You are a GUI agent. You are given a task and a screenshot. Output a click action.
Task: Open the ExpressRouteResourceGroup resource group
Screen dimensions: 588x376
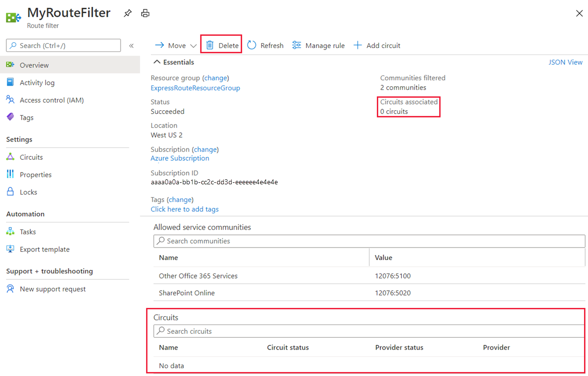pos(195,88)
